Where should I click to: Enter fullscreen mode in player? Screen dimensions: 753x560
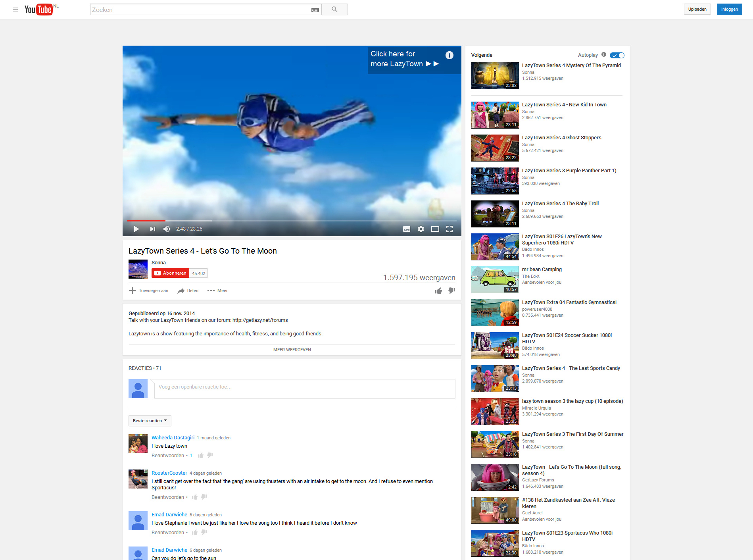449,229
